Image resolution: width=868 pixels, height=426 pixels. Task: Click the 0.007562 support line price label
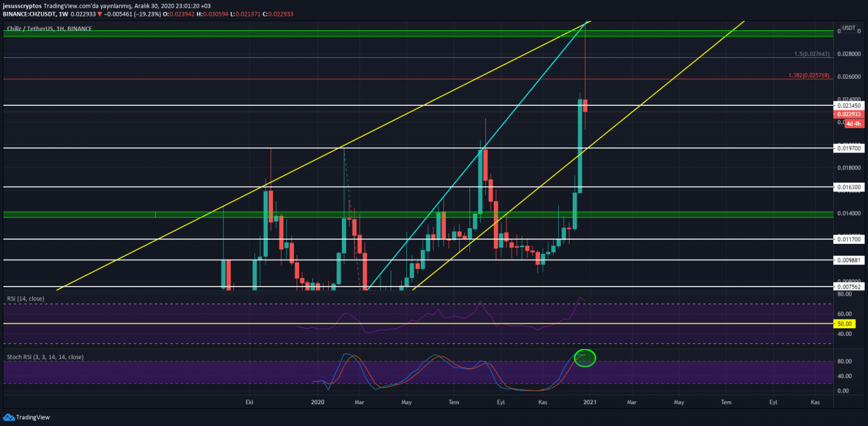pyautogui.click(x=848, y=287)
